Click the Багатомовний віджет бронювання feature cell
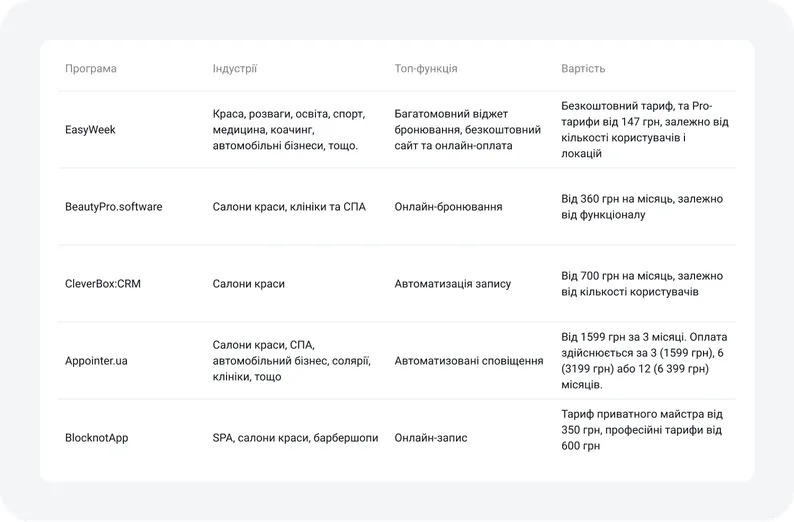 467,130
